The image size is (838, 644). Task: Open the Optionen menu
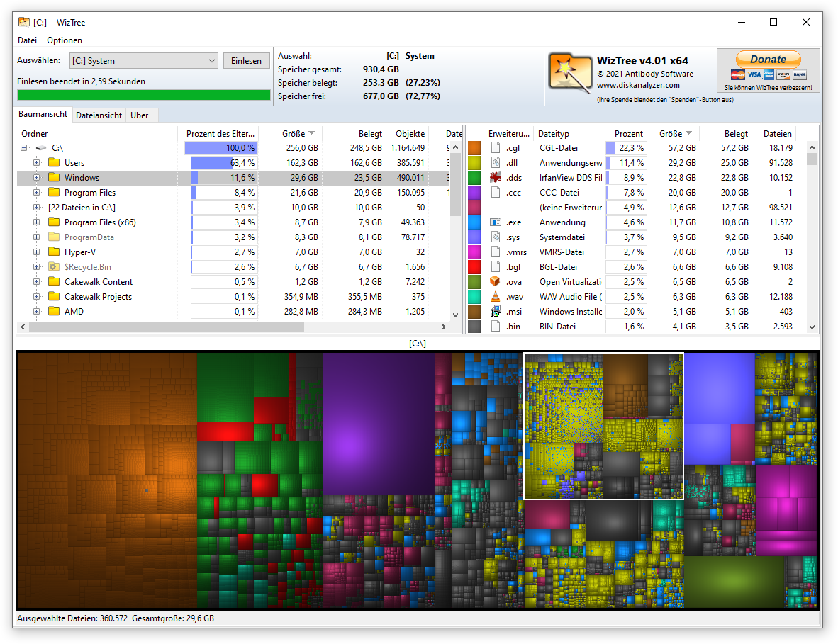pos(65,40)
